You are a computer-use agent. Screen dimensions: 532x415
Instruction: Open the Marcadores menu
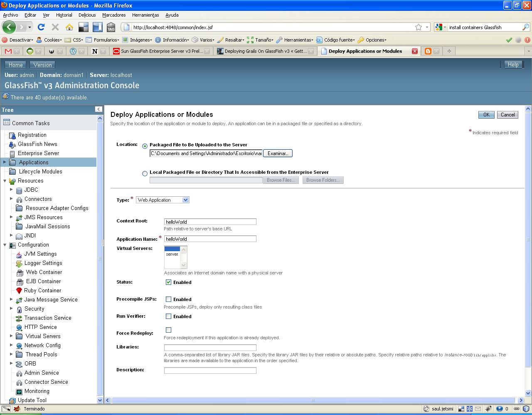[114, 15]
